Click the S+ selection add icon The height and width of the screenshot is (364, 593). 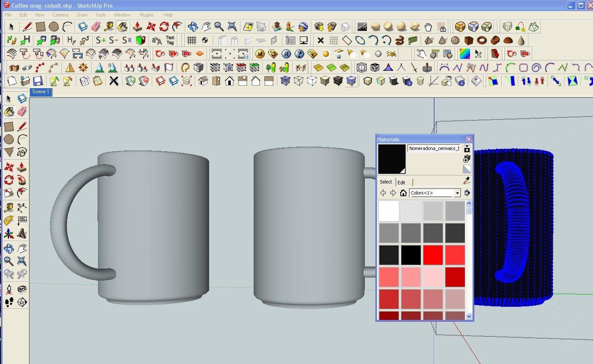point(101,40)
